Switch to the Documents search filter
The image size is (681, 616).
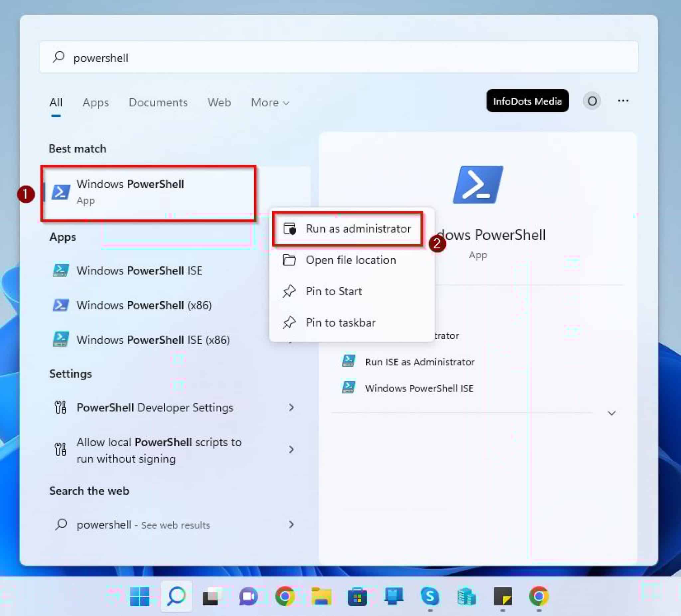coord(158,102)
